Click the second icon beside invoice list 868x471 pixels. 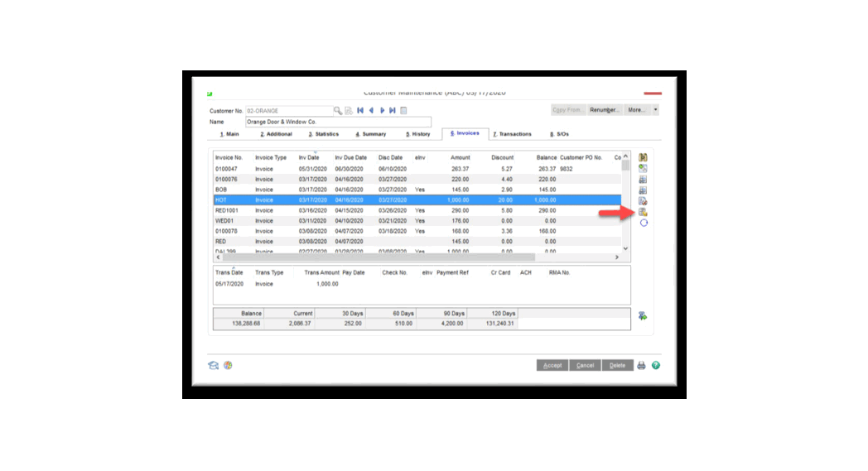coord(643,168)
